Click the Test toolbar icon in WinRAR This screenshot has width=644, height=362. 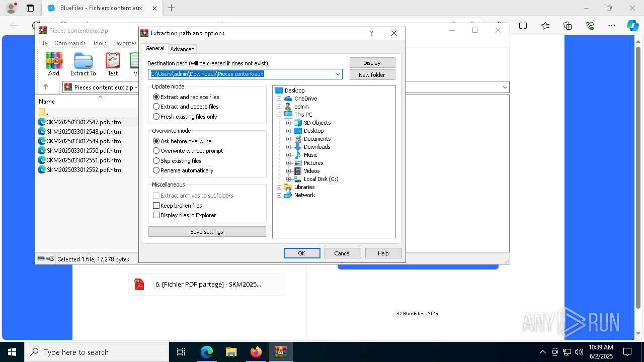[113, 64]
